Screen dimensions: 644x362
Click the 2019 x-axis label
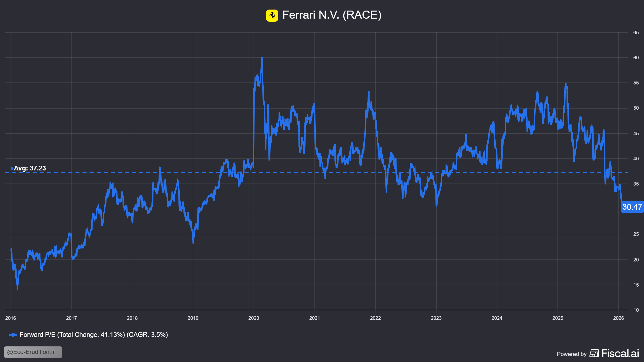[193, 318]
